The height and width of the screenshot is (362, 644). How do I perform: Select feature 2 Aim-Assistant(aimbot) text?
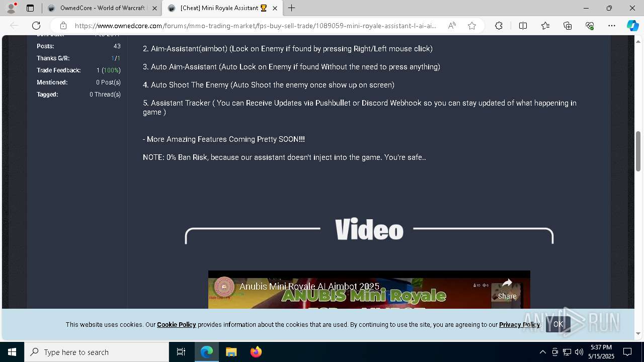click(288, 49)
